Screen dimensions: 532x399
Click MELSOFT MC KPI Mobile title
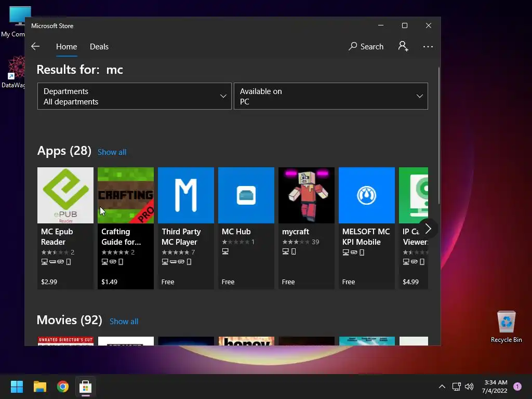(366, 236)
